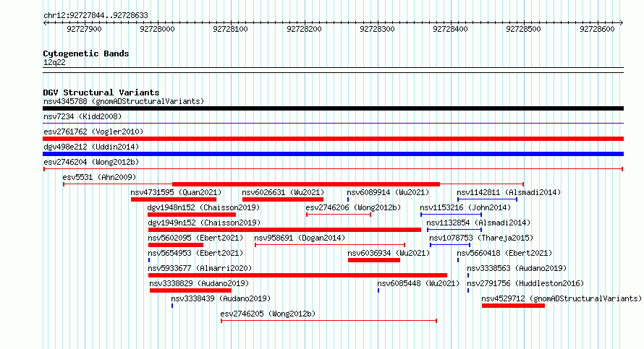Screen dimensions: 644x349
Task: Select the red bar under dgv1948n152
Action: click(192, 215)
